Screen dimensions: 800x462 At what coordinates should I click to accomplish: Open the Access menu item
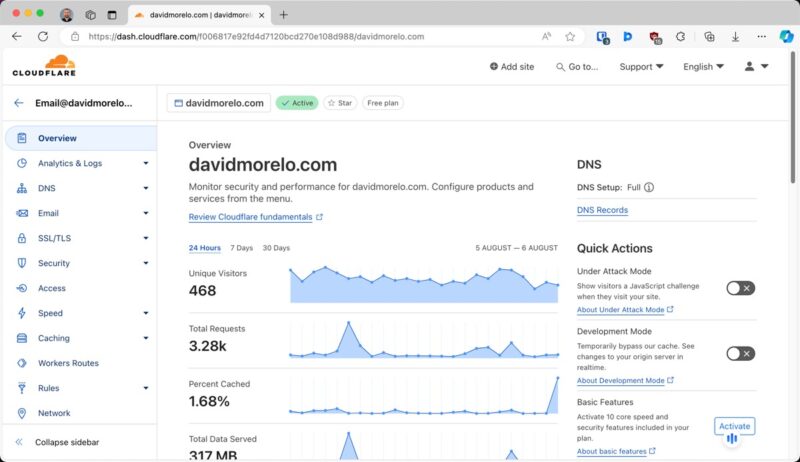pyautogui.click(x=81, y=288)
